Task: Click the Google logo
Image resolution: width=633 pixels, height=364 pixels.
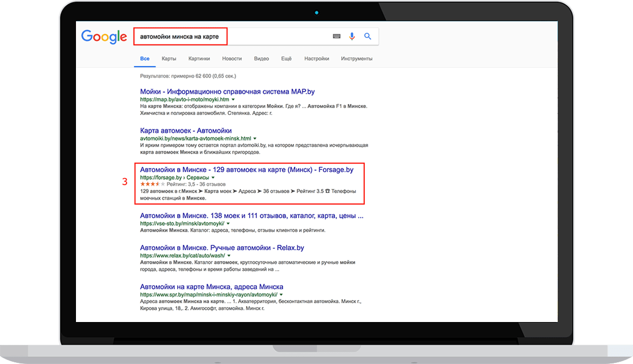Action: (x=104, y=37)
